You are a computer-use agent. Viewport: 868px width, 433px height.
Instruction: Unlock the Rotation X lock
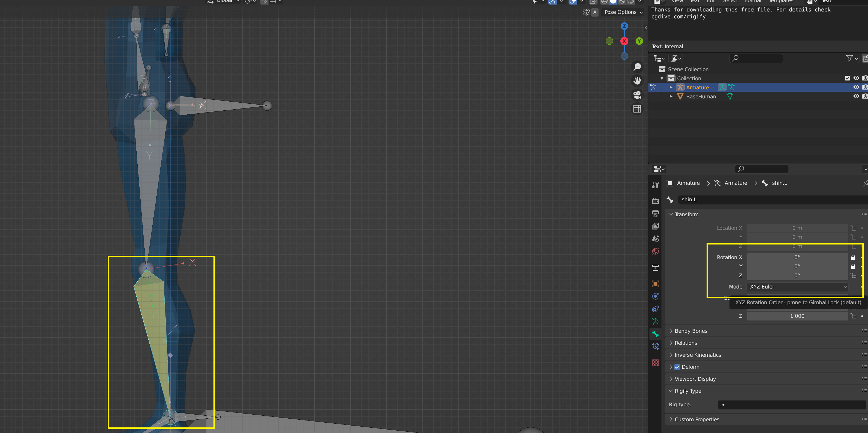853,258
